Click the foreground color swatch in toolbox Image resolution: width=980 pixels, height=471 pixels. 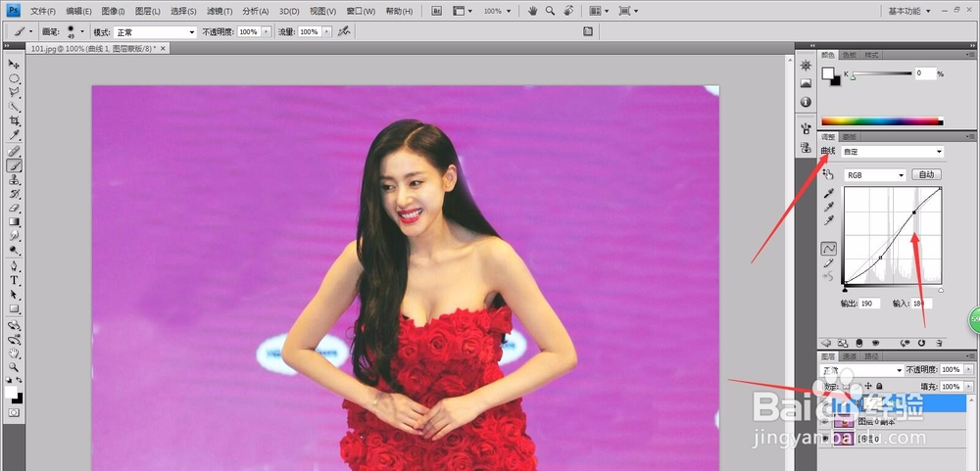(11, 392)
